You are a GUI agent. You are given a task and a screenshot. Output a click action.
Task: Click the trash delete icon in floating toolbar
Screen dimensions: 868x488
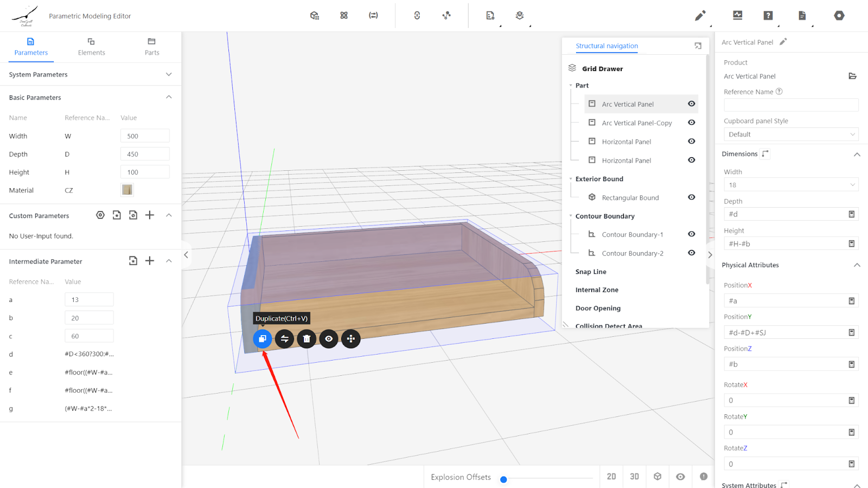(307, 339)
